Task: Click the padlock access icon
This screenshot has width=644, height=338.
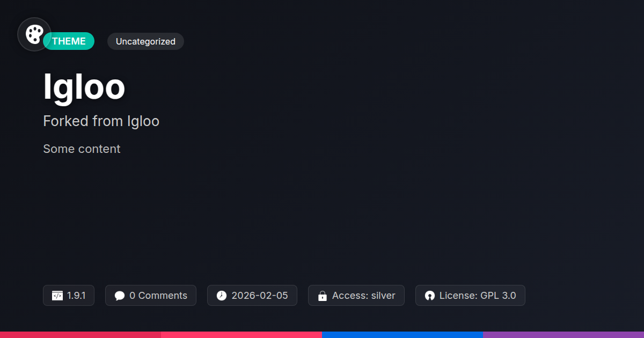Action: pos(323,296)
